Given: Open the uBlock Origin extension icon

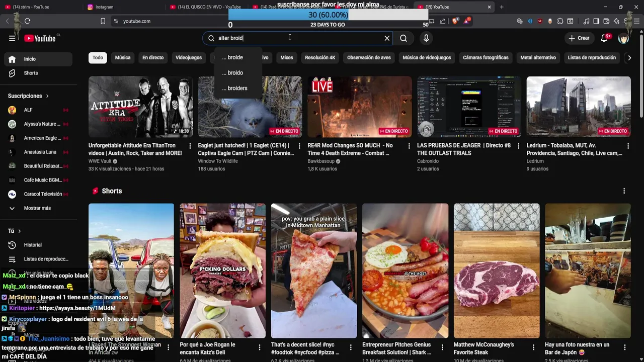Looking at the screenshot, I should point(540,21).
